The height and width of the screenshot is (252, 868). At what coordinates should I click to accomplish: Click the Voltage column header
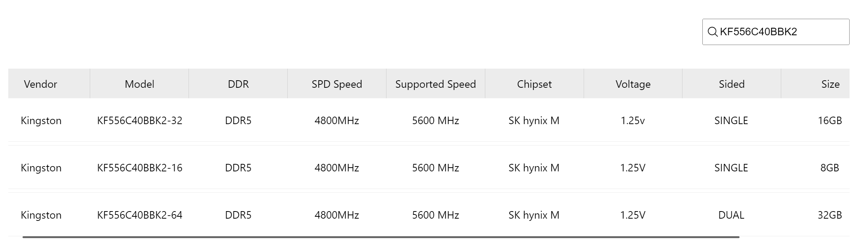(633, 84)
